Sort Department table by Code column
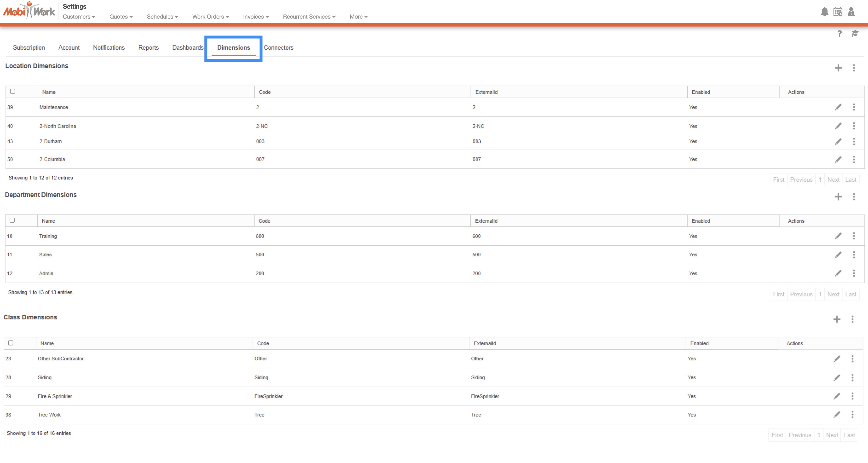 [264, 221]
